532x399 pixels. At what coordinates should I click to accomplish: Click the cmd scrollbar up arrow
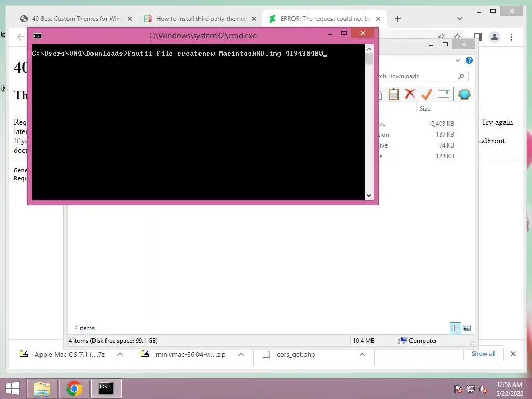[x=369, y=49]
